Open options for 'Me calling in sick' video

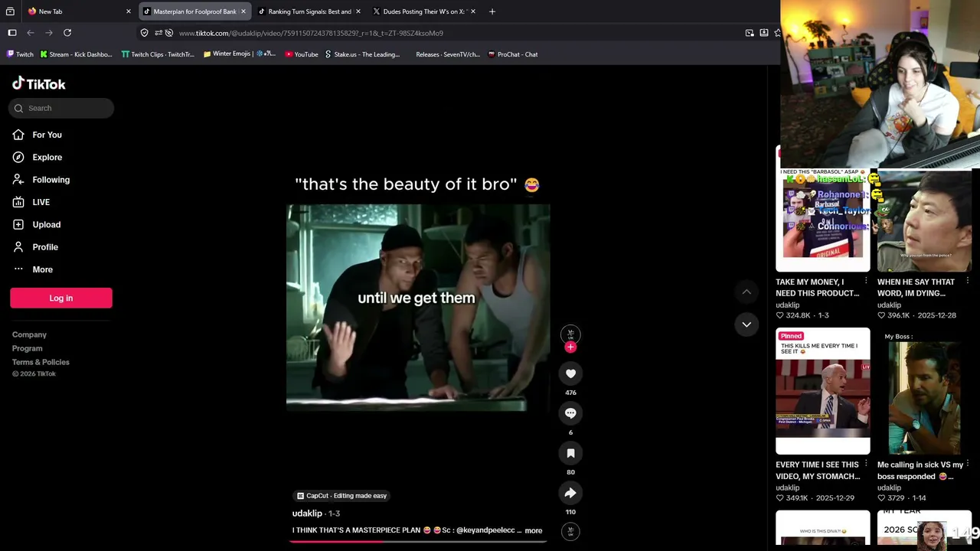967,465
